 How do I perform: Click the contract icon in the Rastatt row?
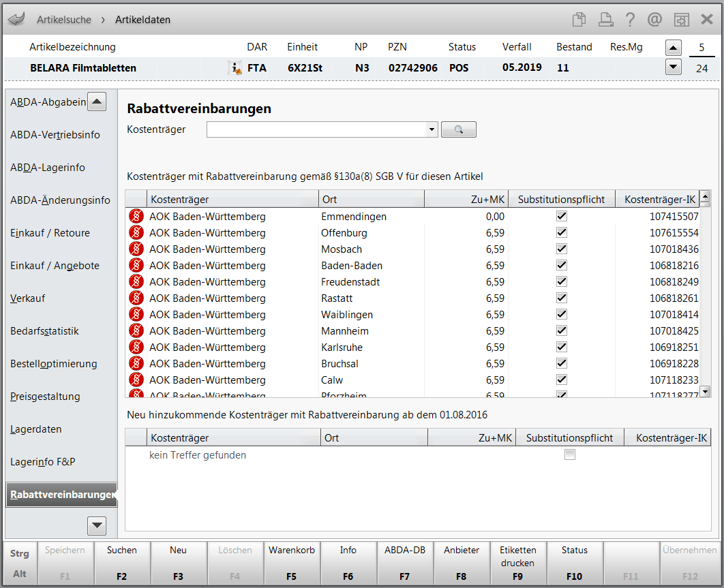(136, 298)
